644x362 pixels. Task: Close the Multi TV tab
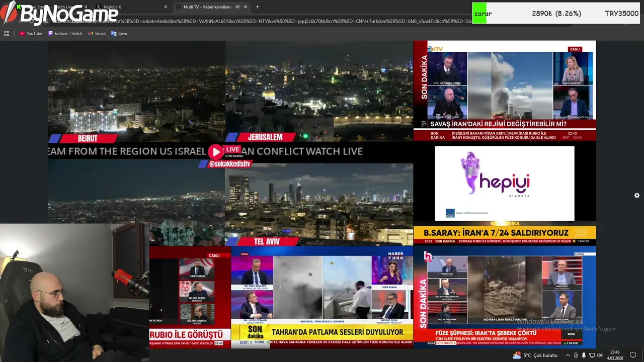pyautogui.click(x=246, y=7)
